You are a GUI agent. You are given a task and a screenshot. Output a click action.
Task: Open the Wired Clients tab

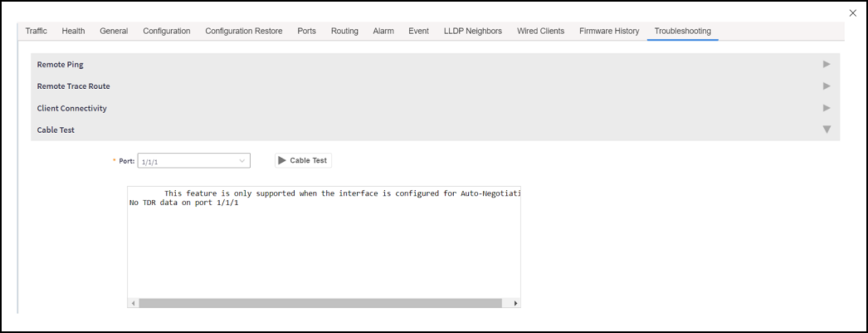pyautogui.click(x=541, y=31)
